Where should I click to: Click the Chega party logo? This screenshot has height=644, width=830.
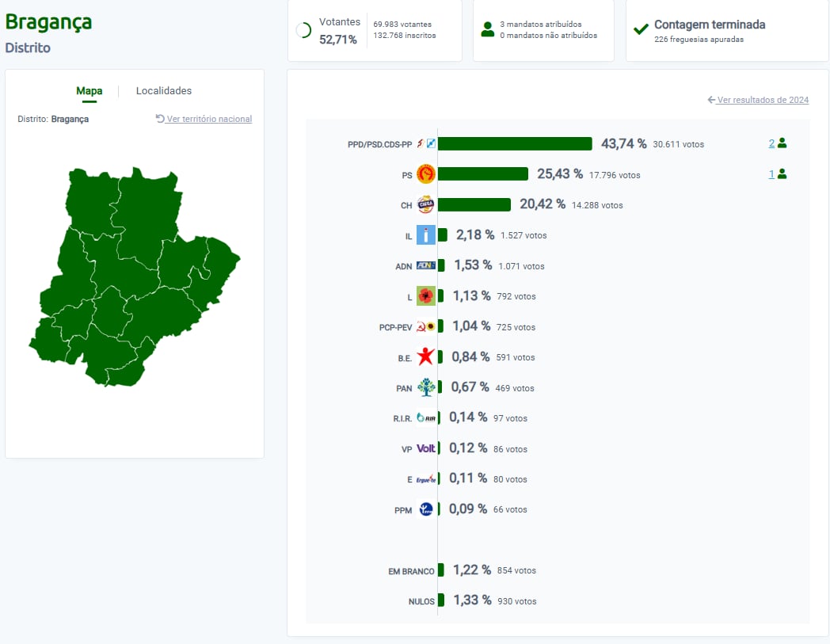coord(426,204)
